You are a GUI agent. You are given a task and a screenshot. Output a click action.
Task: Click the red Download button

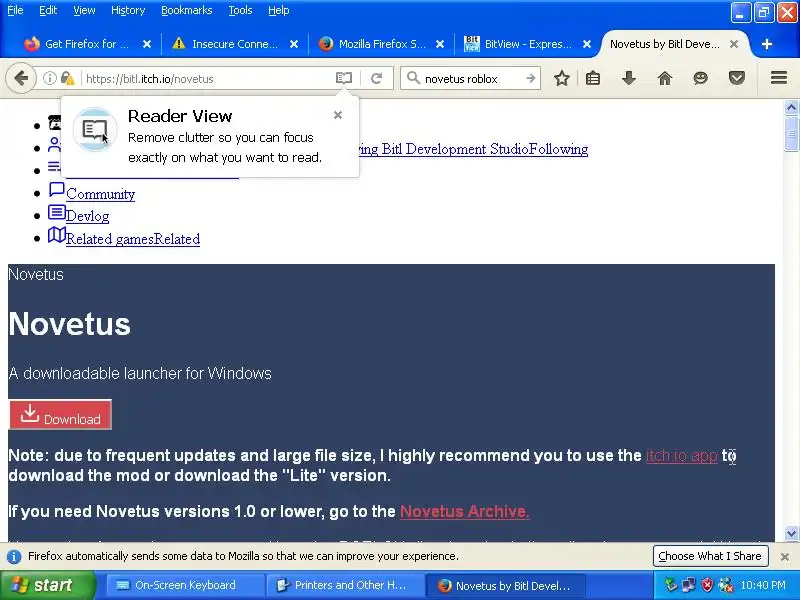(x=60, y=415)
